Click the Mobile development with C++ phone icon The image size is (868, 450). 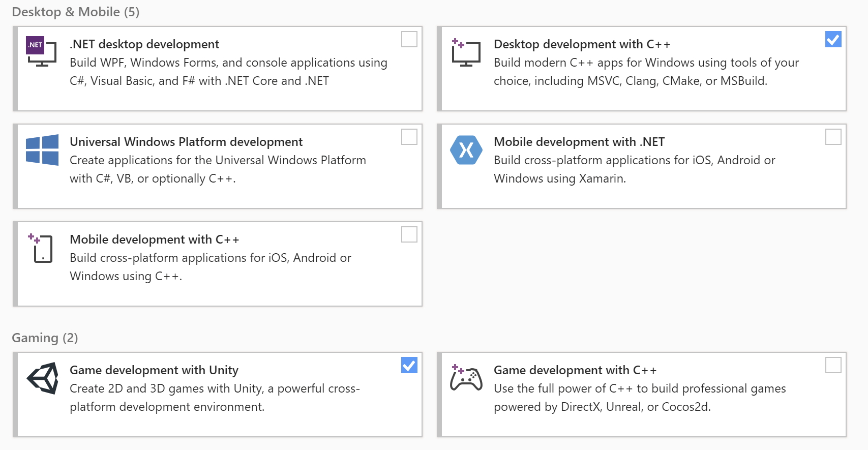click(42, 248)
